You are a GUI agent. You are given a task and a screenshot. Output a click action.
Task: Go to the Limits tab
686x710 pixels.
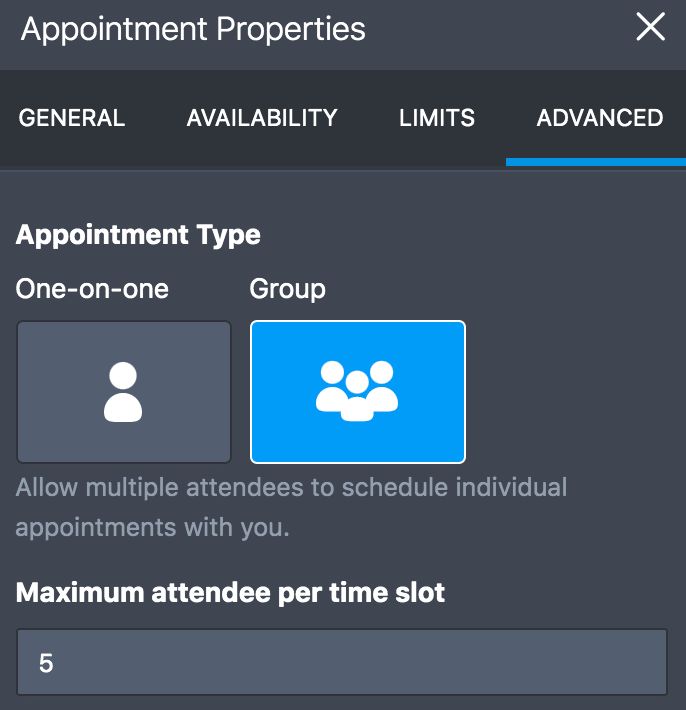(x=437, y=118)
